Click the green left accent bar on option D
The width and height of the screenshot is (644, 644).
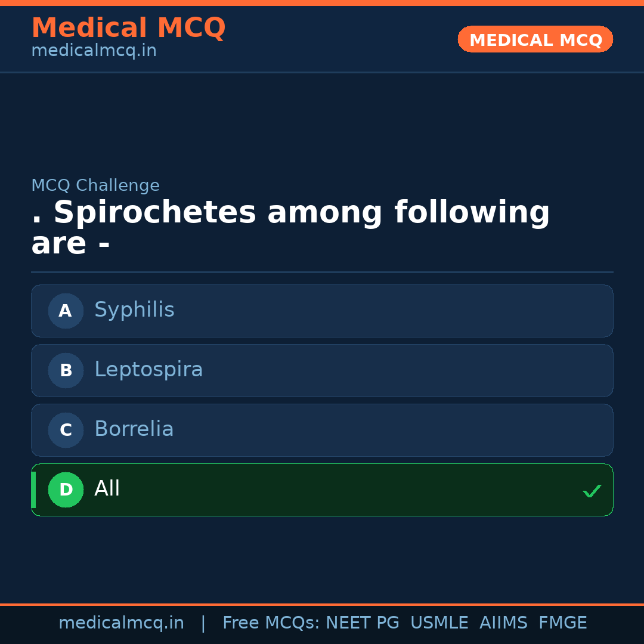[x=33, y=490]
